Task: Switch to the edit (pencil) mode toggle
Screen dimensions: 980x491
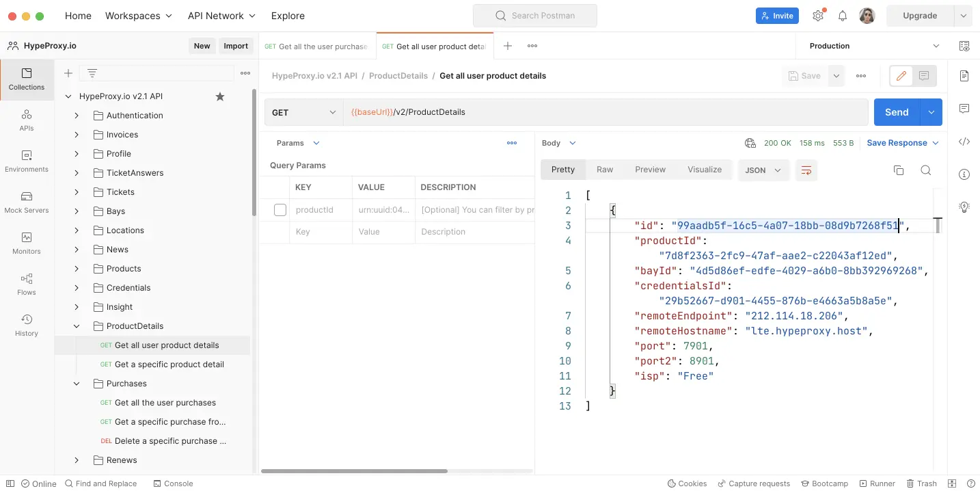Action: pyautogui.click(x=901, y=76)
